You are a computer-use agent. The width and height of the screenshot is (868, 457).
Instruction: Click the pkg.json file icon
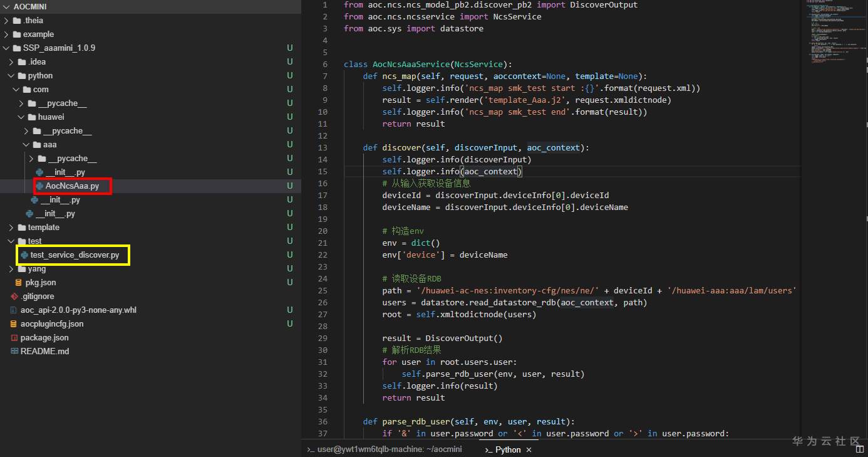tap(19, 283)
